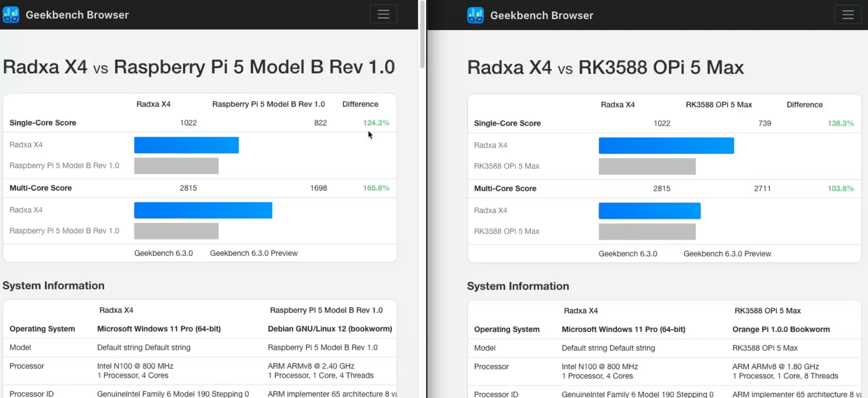
Task: Click System Information heading in right window
Action: [x=518, y=286]
